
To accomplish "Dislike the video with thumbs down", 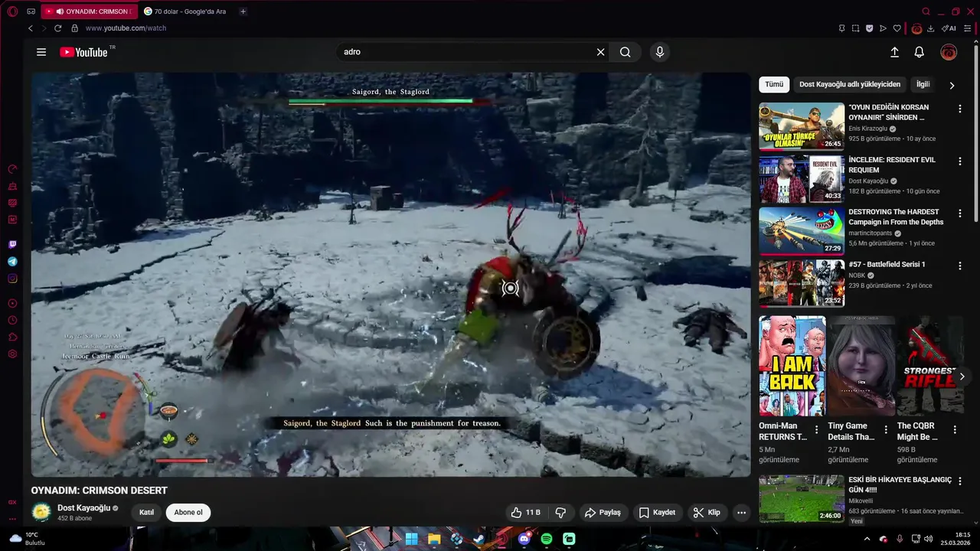I will coord(560,513).
